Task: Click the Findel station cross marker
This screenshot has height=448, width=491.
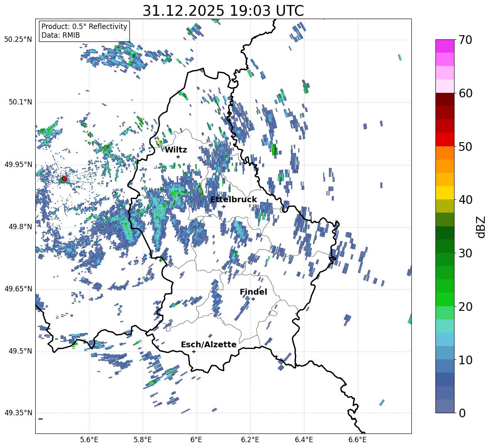Action: [253, 299]
